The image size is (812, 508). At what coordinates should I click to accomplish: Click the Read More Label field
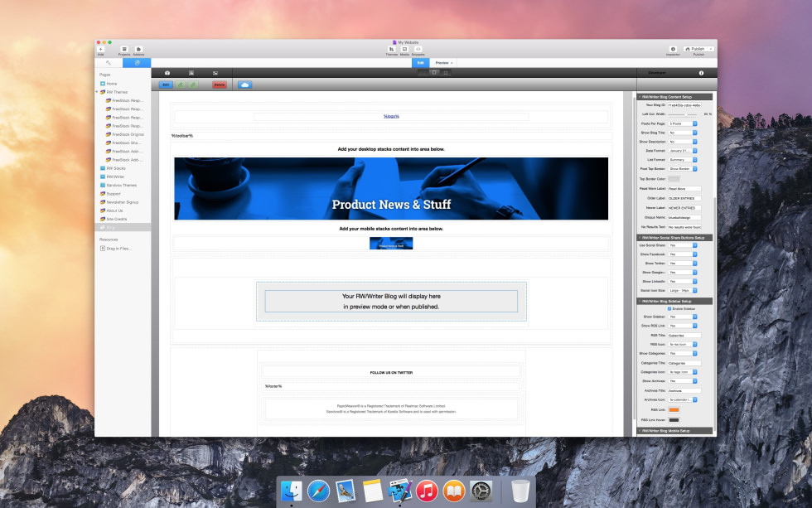tap(684, 188)
